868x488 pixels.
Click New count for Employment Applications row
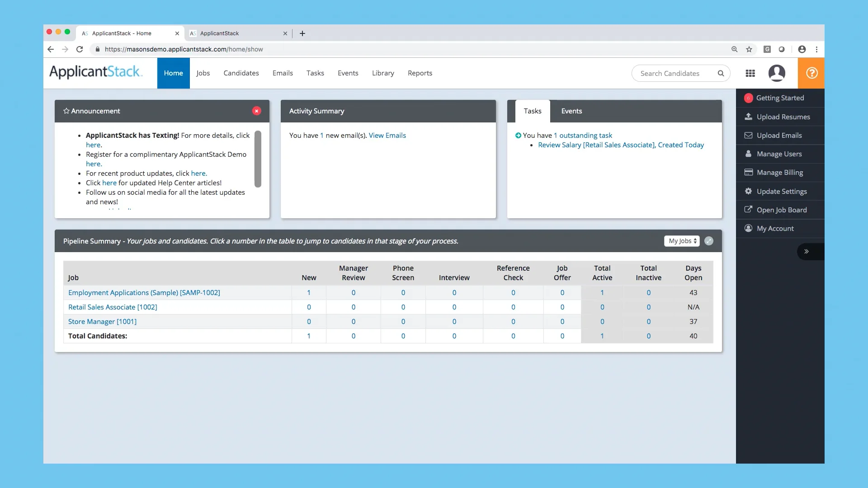coord(309,293)
